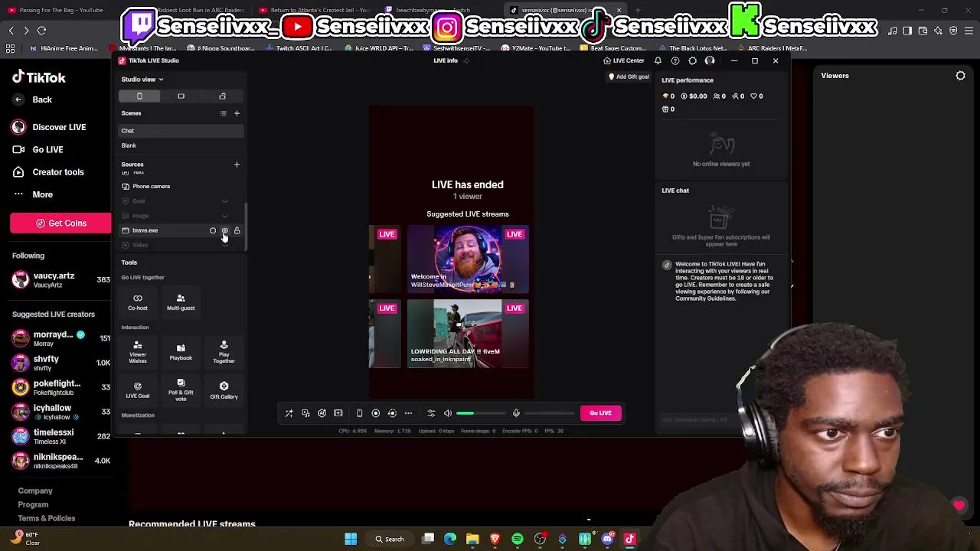Open timelessxi suggested LIVE creator
This screenshot has width=980, height=551.
[x=61, y=436]
